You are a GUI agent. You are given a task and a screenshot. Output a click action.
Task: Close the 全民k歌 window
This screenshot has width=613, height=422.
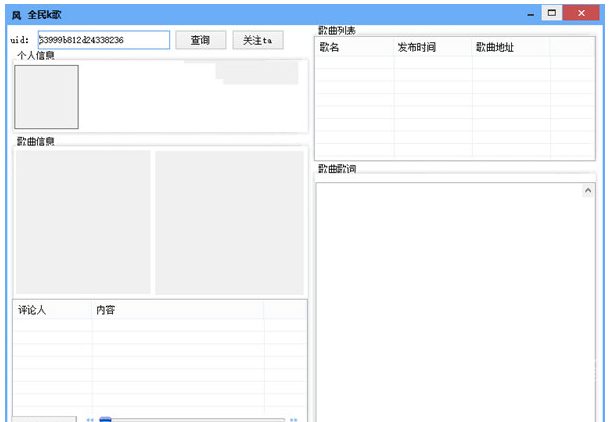581,13
